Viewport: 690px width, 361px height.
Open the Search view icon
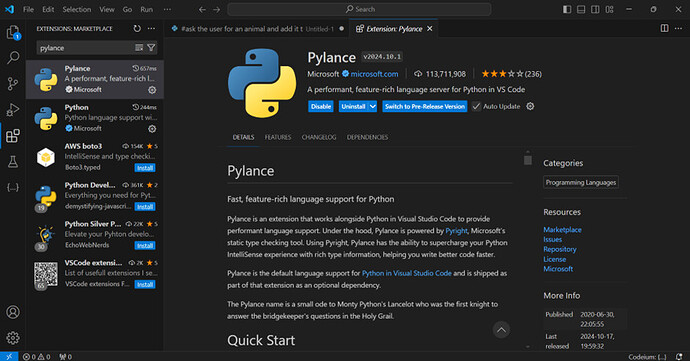[13, 58]
